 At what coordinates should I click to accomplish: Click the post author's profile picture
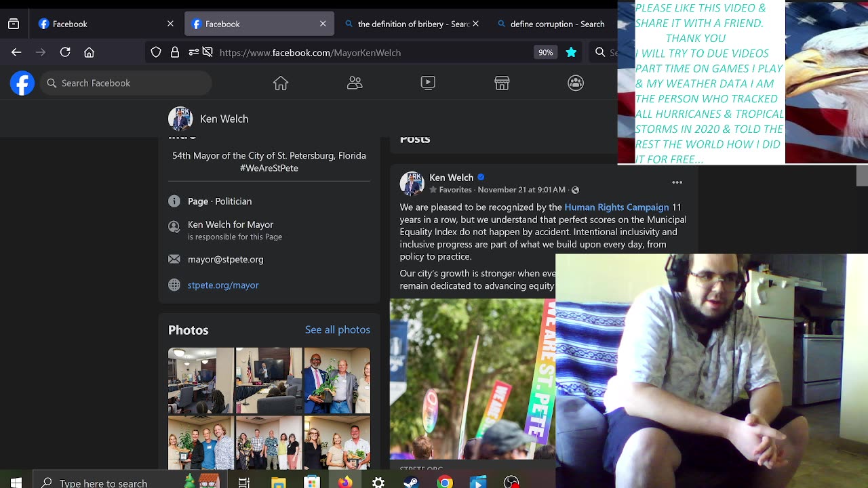pyautogui.click(x=412, y=184)
